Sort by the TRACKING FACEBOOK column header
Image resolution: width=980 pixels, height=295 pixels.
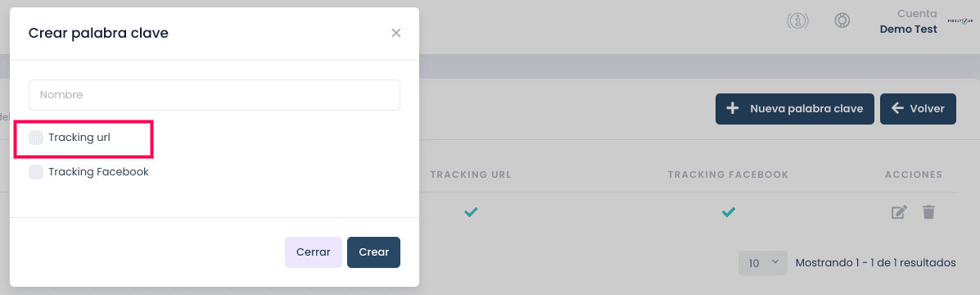728,175
